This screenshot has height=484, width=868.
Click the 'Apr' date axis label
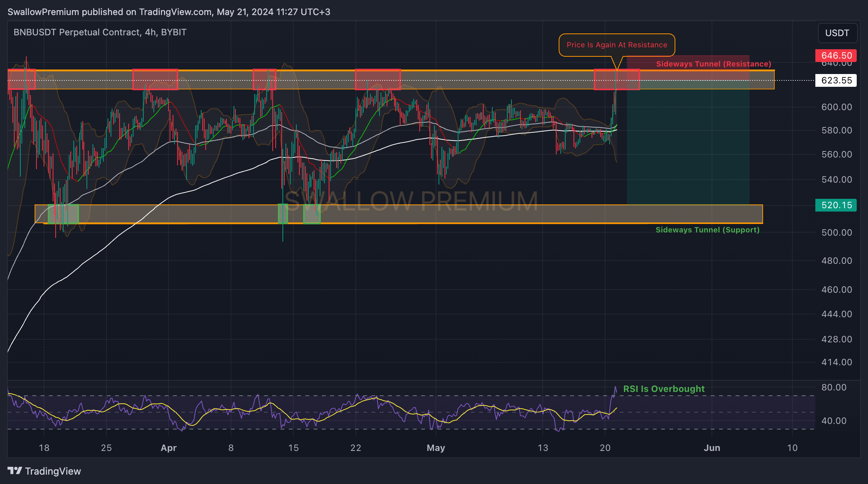click(x=168, y=448)
